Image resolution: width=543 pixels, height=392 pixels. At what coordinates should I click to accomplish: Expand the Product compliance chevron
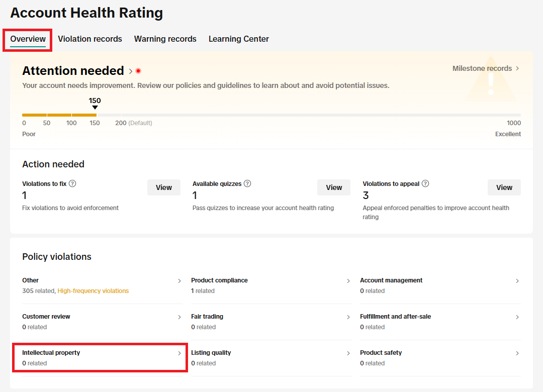pos(348,281)
